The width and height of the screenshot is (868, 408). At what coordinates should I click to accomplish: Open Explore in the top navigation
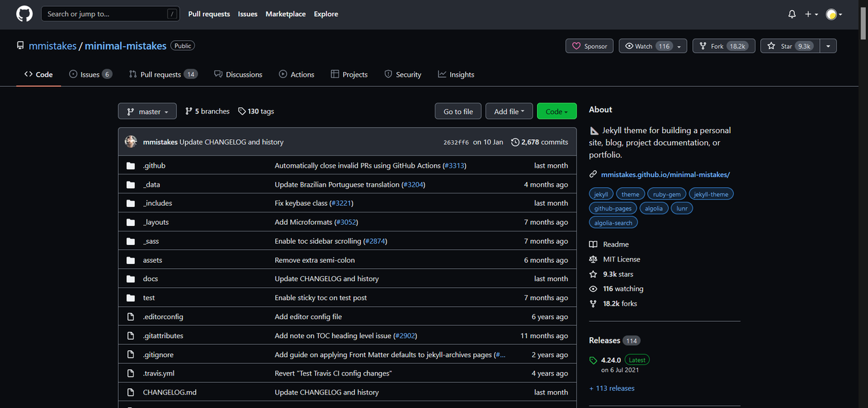click(326, 14)
